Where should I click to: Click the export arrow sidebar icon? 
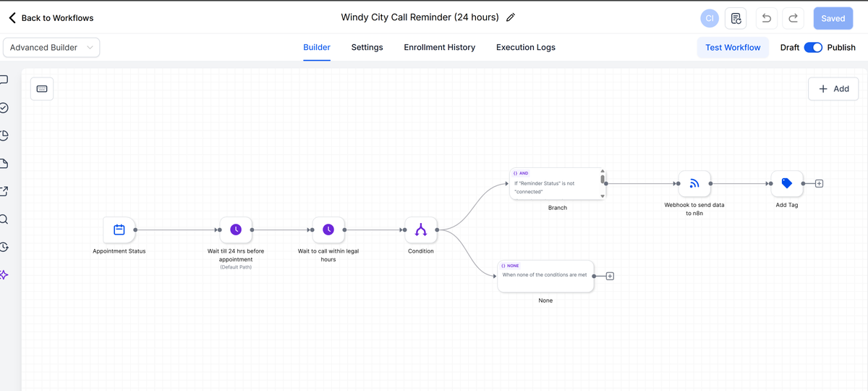[x=4, y=191]
